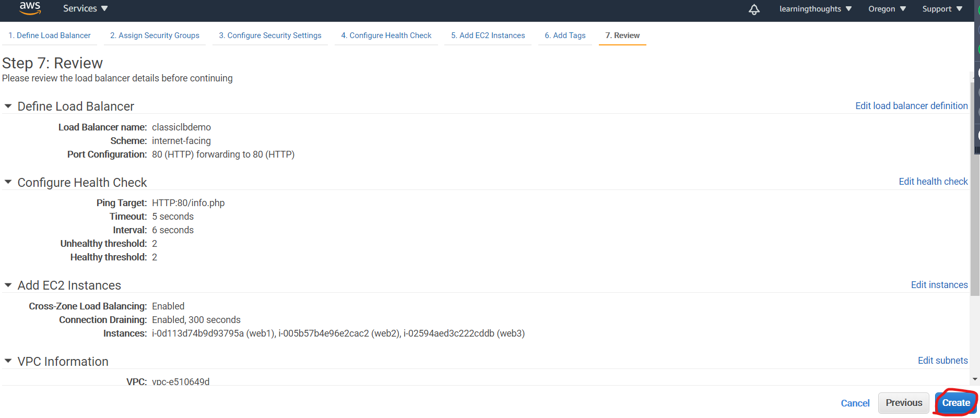980x418 pixels.
Task: Switch to Assign Security Groups tab
Action: 155,35
